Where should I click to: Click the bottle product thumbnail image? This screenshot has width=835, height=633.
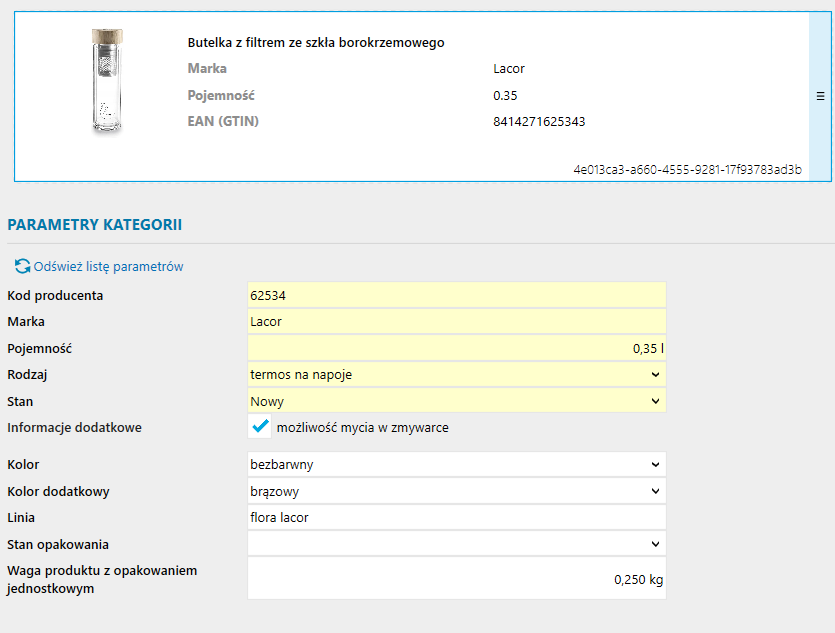tap(103, 81)
